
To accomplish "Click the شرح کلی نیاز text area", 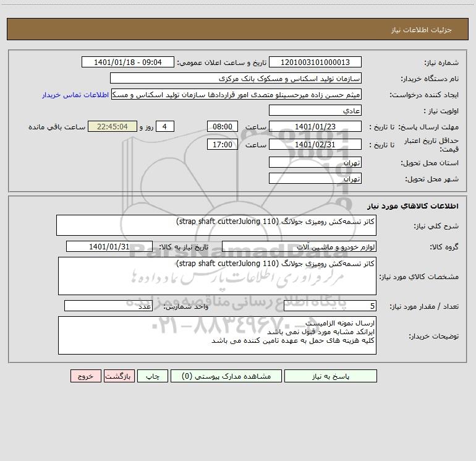I will [216, 225].
